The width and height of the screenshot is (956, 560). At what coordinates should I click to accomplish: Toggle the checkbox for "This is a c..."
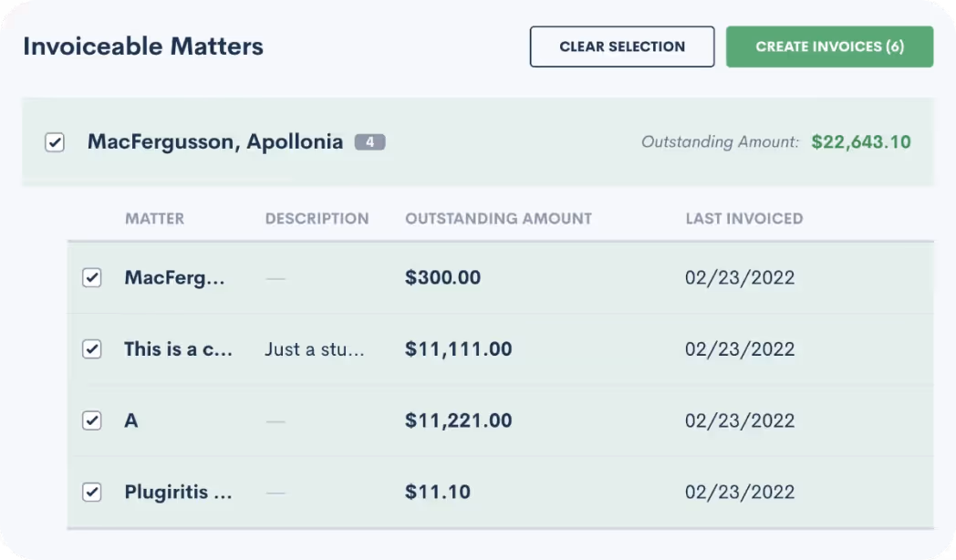91,348
